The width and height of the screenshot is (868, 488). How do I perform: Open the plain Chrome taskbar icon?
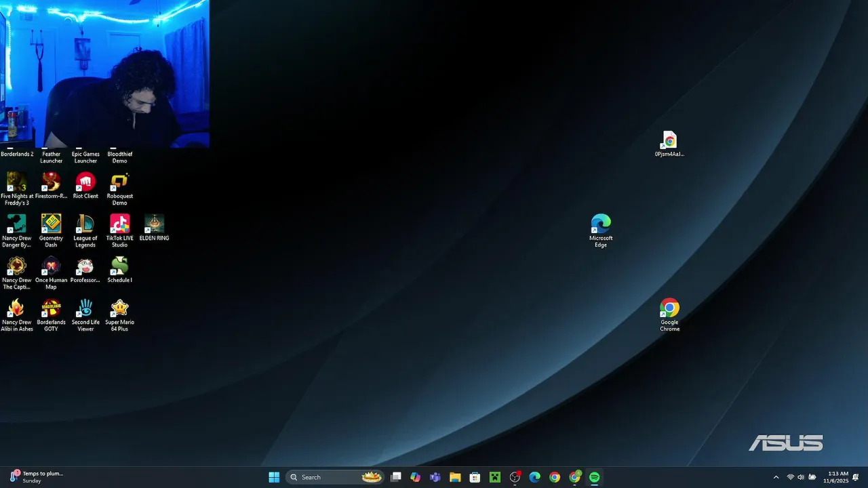coord(555,477)
